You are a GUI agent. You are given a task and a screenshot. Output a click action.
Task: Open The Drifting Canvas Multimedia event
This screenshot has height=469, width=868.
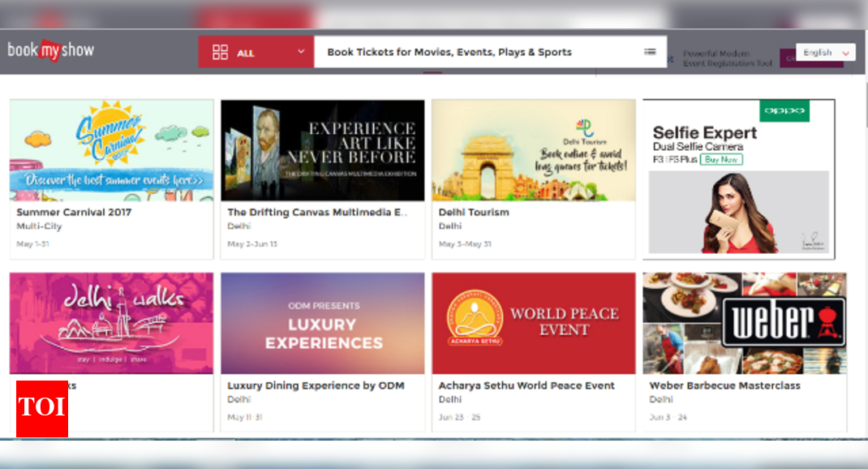(x=317, y=213)
